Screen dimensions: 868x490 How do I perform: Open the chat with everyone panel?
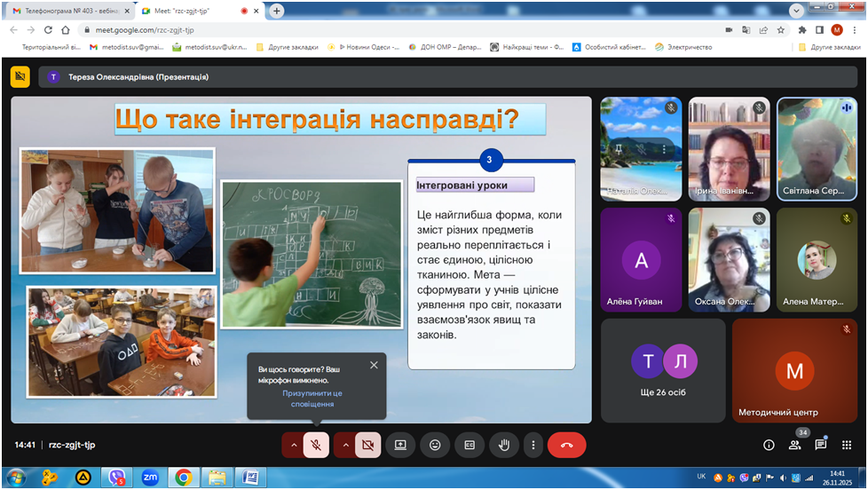[x=820, y=445]
